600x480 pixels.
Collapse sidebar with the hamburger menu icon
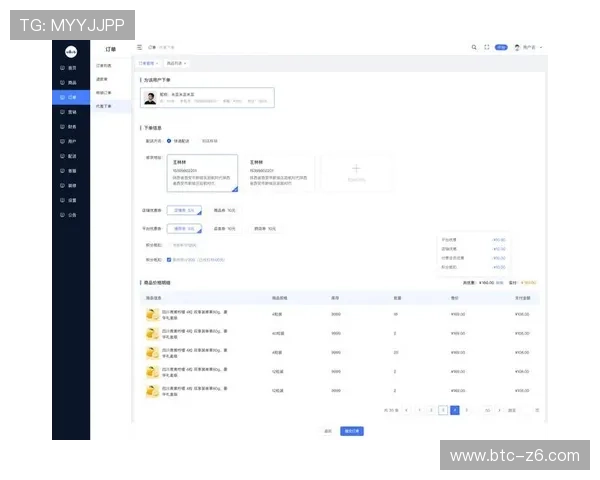click(139, 47)
